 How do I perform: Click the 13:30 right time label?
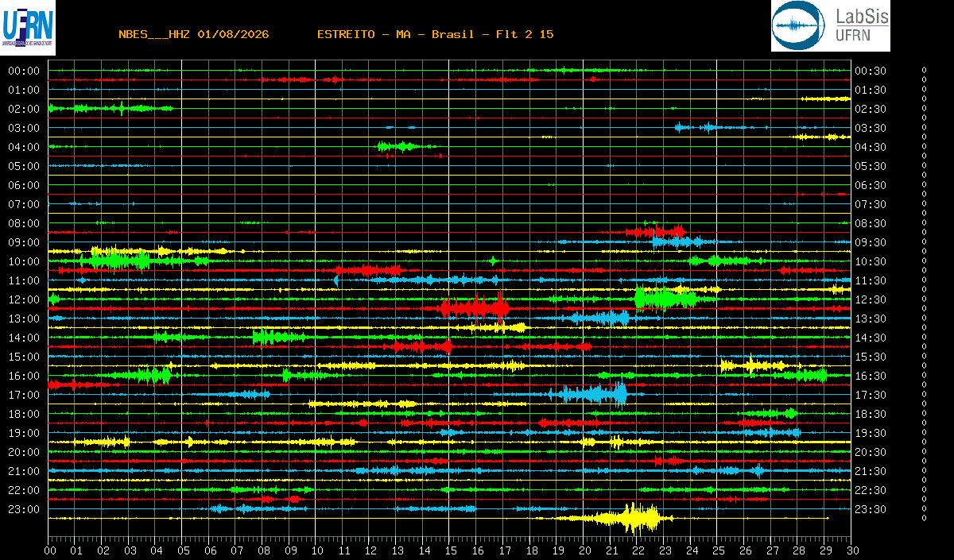pyautogui.click(x=871, y=319)
